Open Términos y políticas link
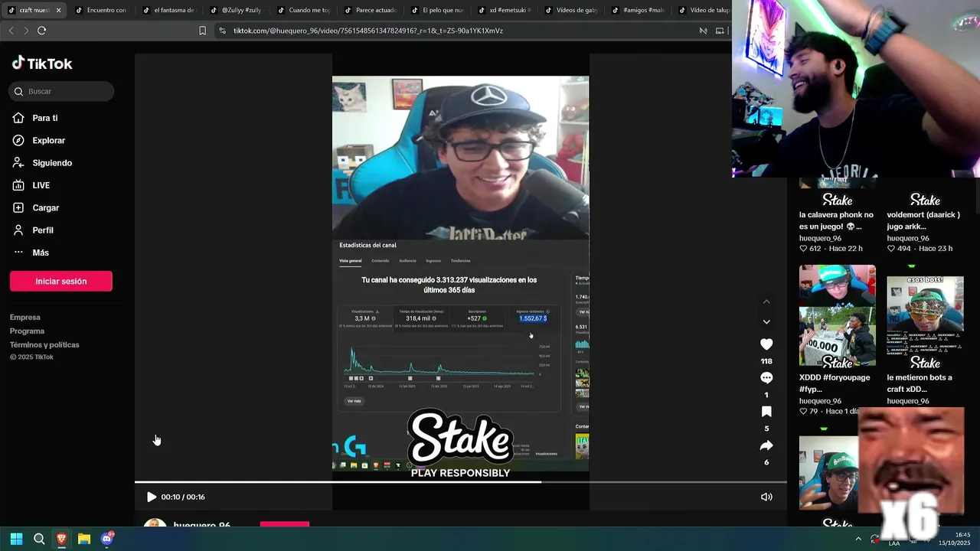This screenshot has height=551, width=980. click(44, 344)
